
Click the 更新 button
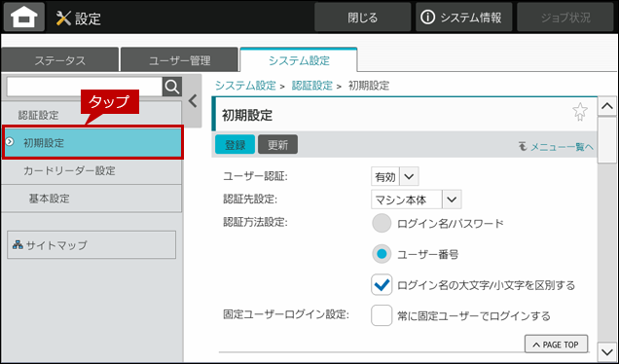tap(278, 144)
